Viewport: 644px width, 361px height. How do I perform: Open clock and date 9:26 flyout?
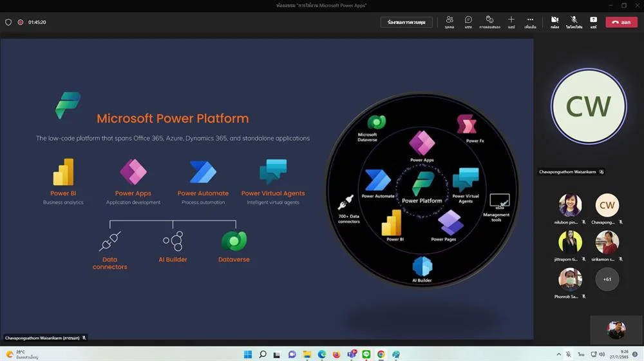[x=620, y=355]
